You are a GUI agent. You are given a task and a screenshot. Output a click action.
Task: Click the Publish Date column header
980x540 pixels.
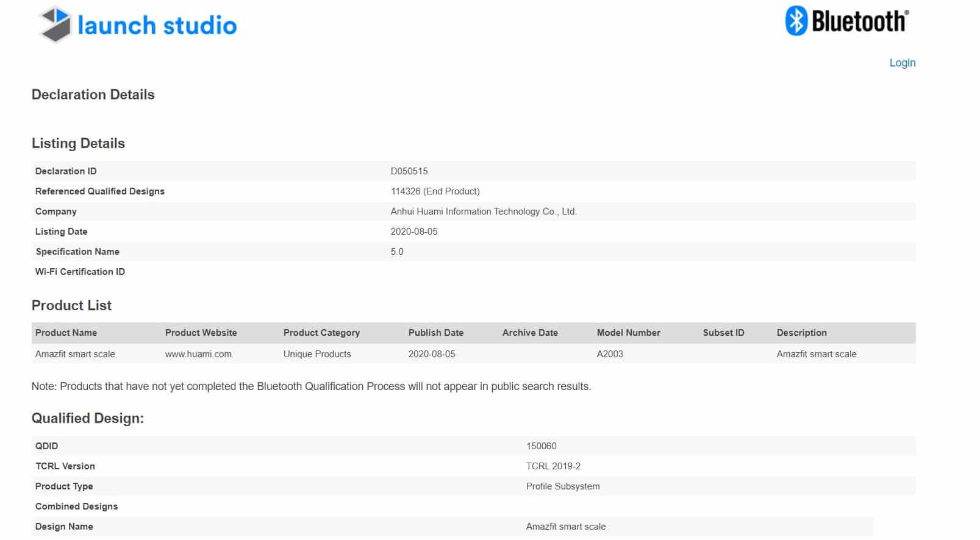[x=436, y=333]
